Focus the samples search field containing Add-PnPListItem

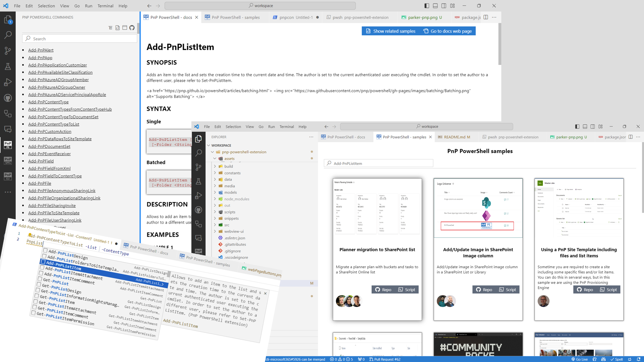click(x=378, y=163)
